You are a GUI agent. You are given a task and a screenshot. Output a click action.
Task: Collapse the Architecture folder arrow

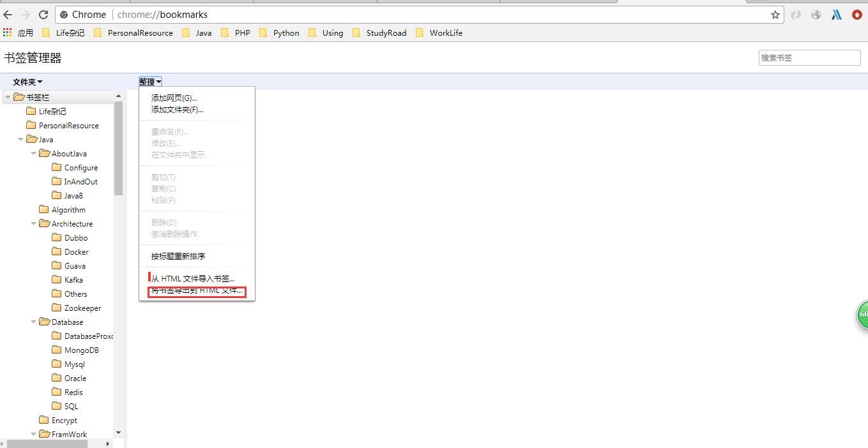tap(33, 223)
